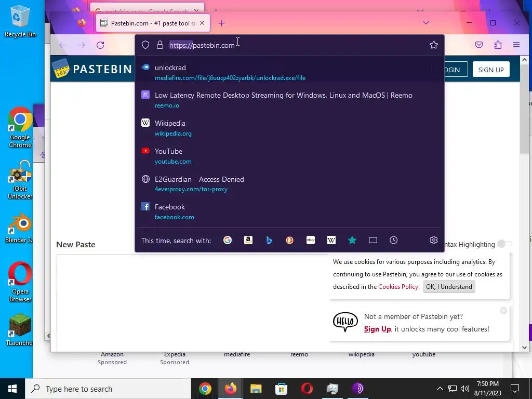Select the Google Chrome desktop shortcut
The height and width of the screenshot is (399, 532).
20,128
